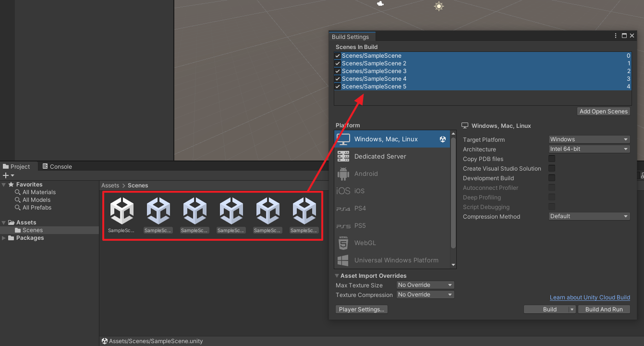Click the monitor icon beside the Windows, Mac, Linux settings header
This screenshot has width=644, height=346.
click(x=465, y=126)
